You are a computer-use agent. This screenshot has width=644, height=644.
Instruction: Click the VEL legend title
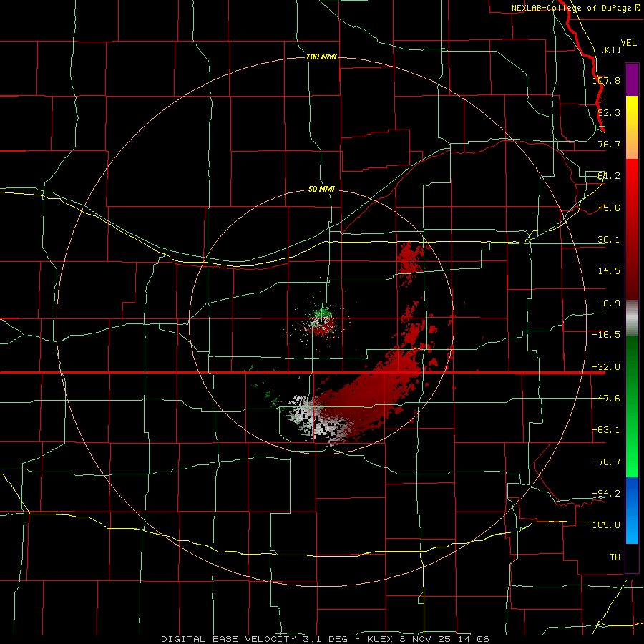[x=628, y=43]
